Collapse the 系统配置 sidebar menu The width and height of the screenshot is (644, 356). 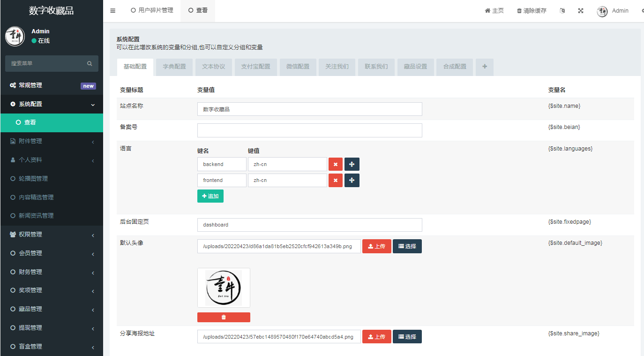[x=52, y=104]
